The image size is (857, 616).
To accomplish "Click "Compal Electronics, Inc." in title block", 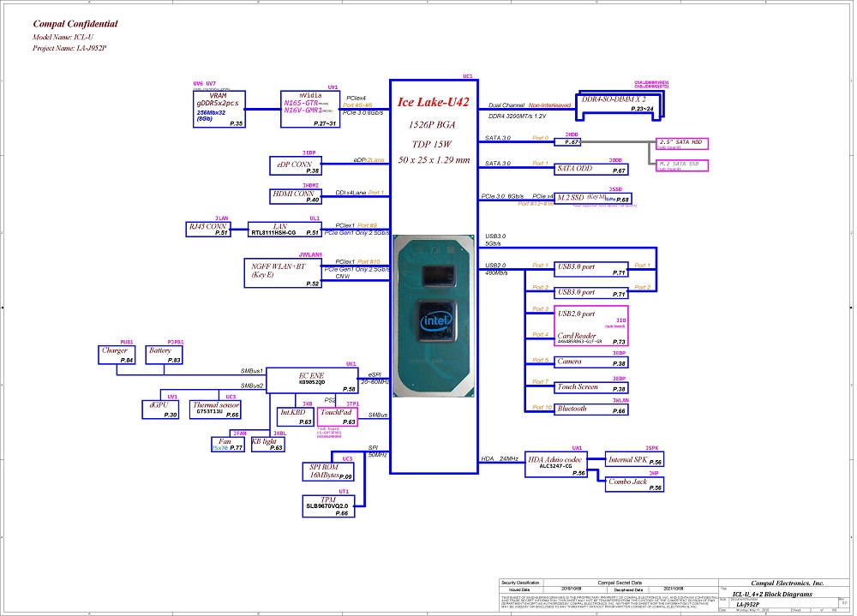I will pos(787,583).
